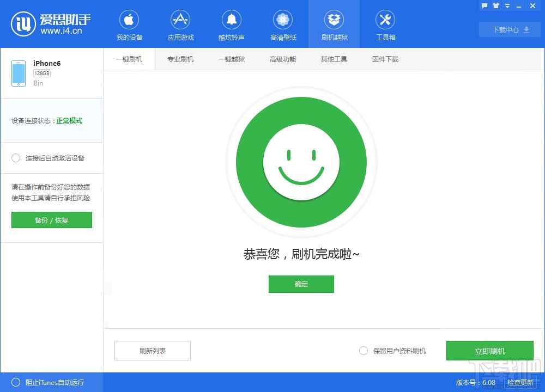The height and width of the screenshot is (392, 545).
Task: Open the 高清壁纸 wallpapers section
Action: click(282, 24)
